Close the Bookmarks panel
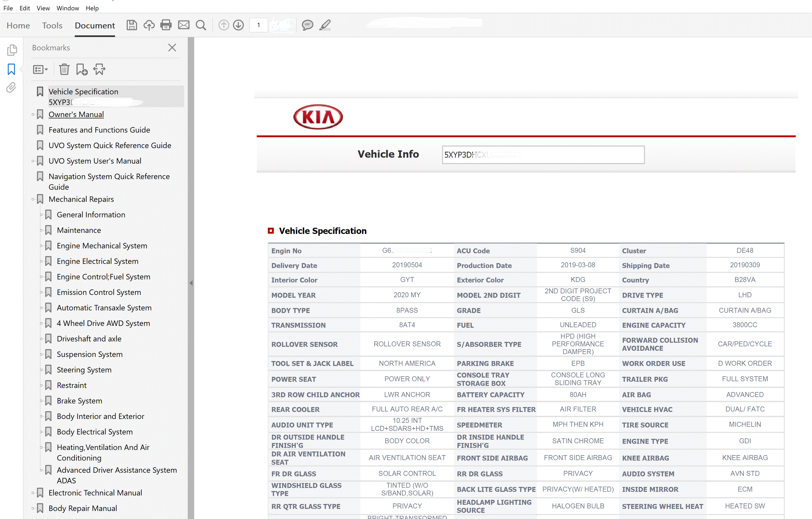 click(172, 48)
